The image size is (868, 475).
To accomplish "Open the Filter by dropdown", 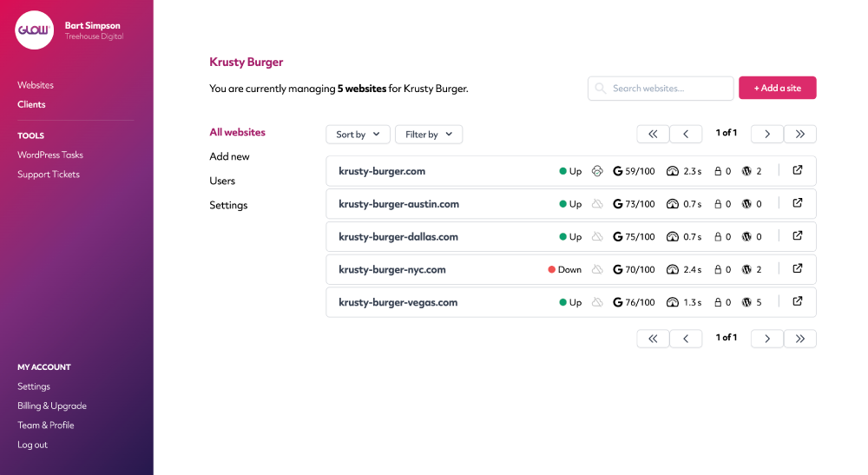I will pos(429,135).
